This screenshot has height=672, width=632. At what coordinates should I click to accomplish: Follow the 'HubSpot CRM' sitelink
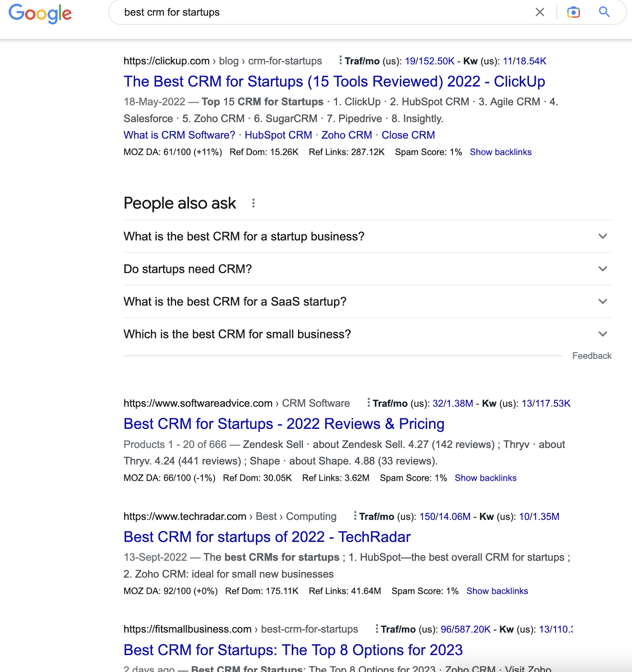click(278, 135)
